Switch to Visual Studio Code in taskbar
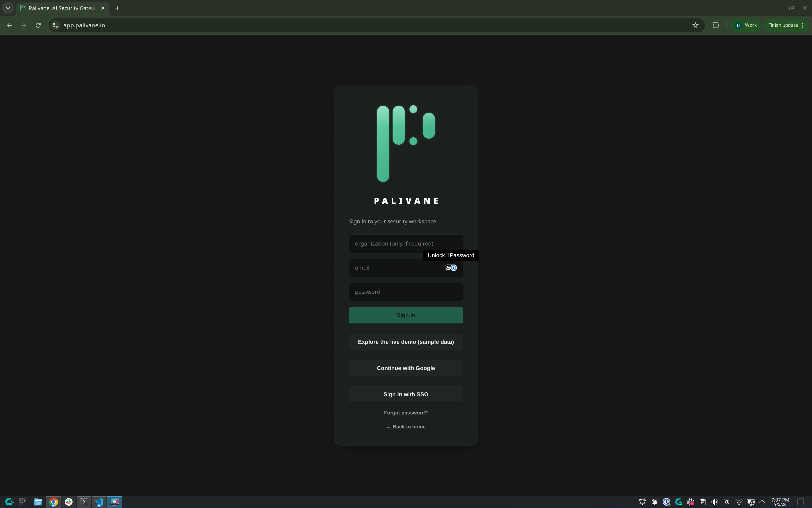This screenshot has height=508, width=812. (x=99, y=502)
